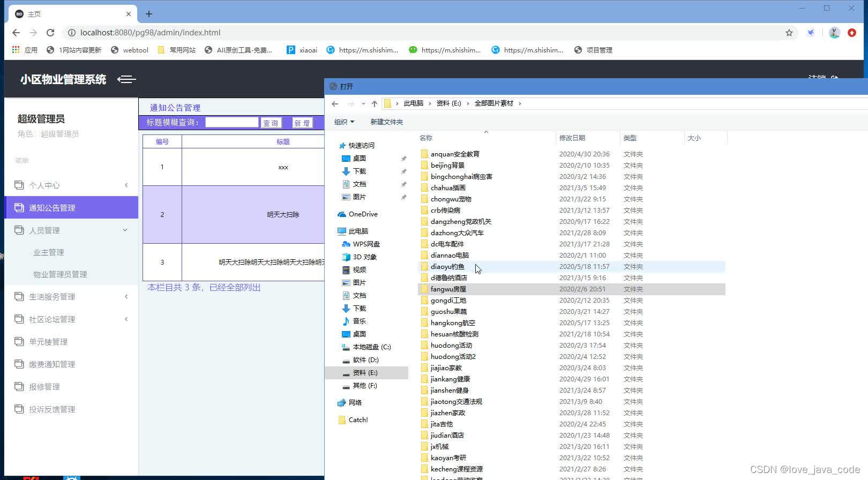Select 此电脑 in the navigation pane
The image size is (868, 480).
353,231
